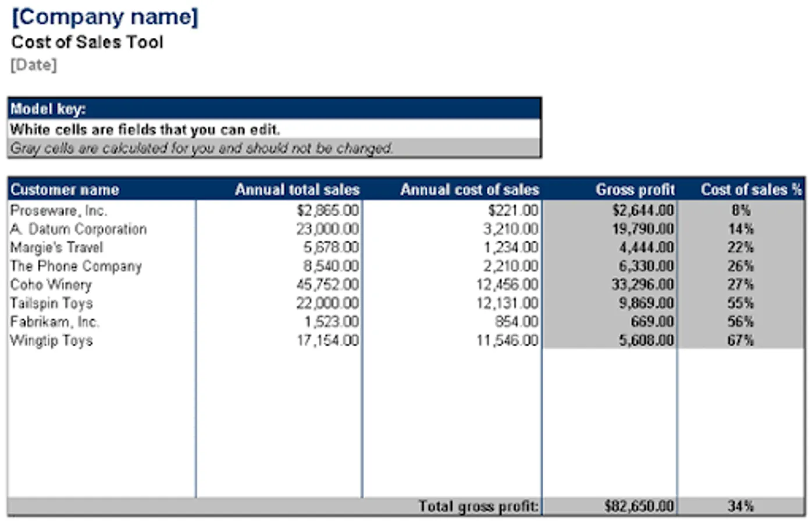Select the [Company name] title field
This screenshot has width=812, height=523.
coord(105,17)
